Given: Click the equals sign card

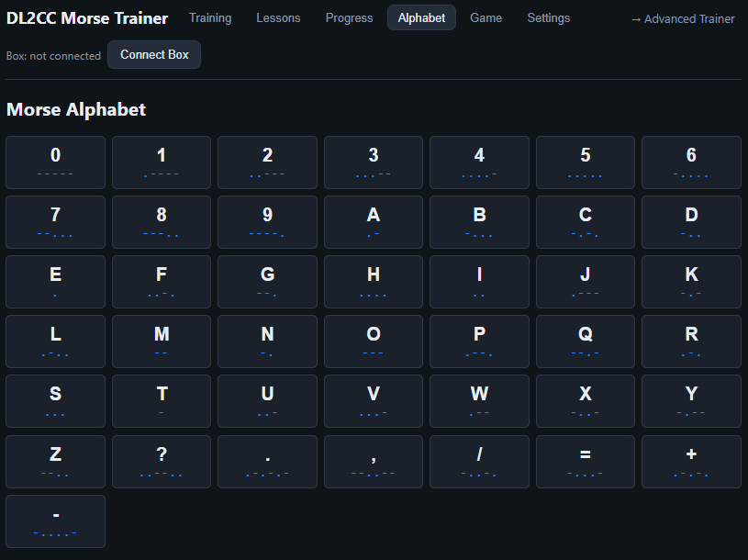Looking at the screenshot, I should coord(586,461).
